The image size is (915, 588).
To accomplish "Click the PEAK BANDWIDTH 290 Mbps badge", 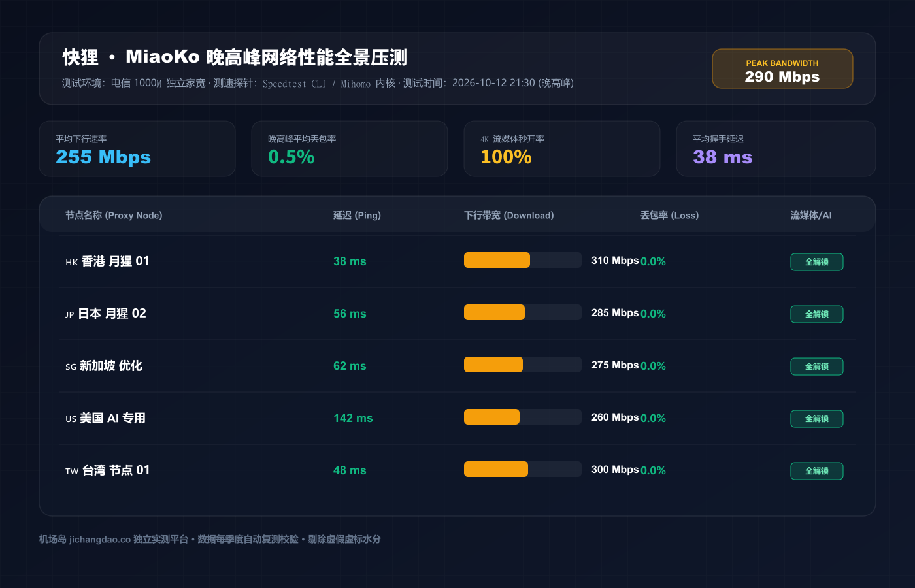I will point(782,69).
